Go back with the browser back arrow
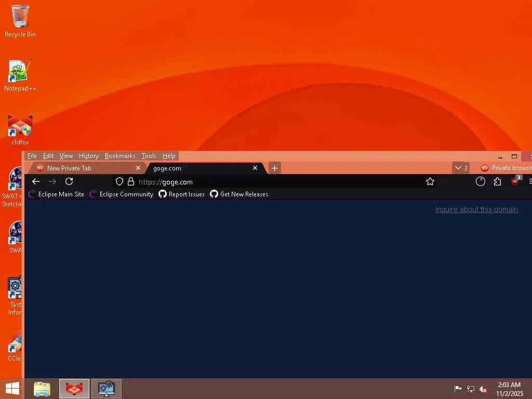The image size is (532, 399). pyautogui.click(x=36, y=181)
